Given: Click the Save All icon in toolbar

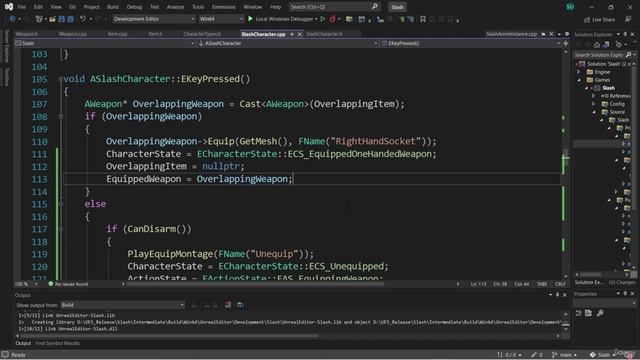Looking at the screenshot, I should click(x=70, y=19).
